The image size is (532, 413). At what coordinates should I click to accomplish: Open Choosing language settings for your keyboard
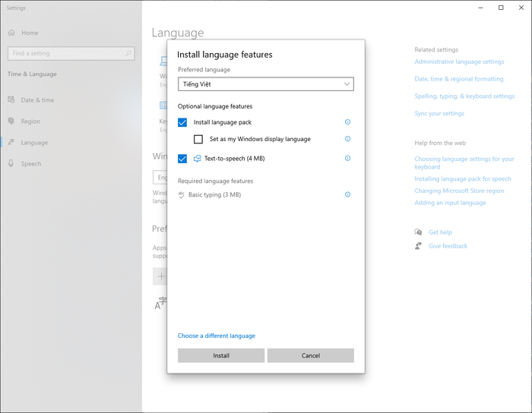click(464, 163)
